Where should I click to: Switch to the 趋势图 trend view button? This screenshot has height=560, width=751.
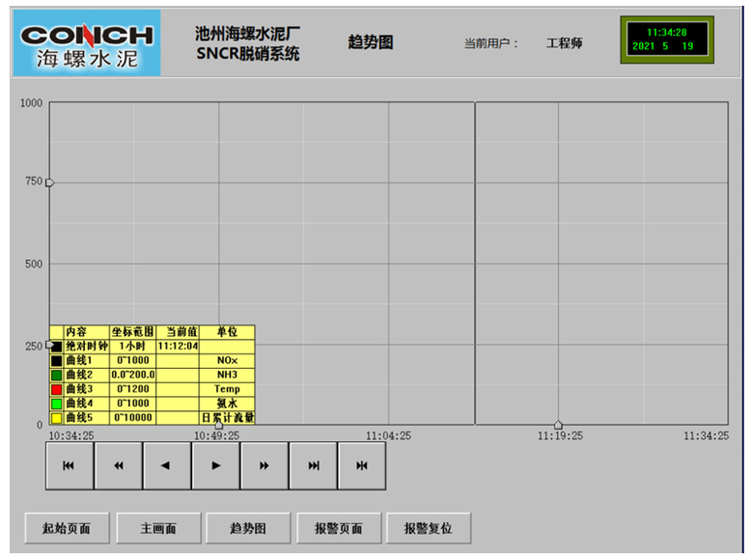tap(248, 528)
